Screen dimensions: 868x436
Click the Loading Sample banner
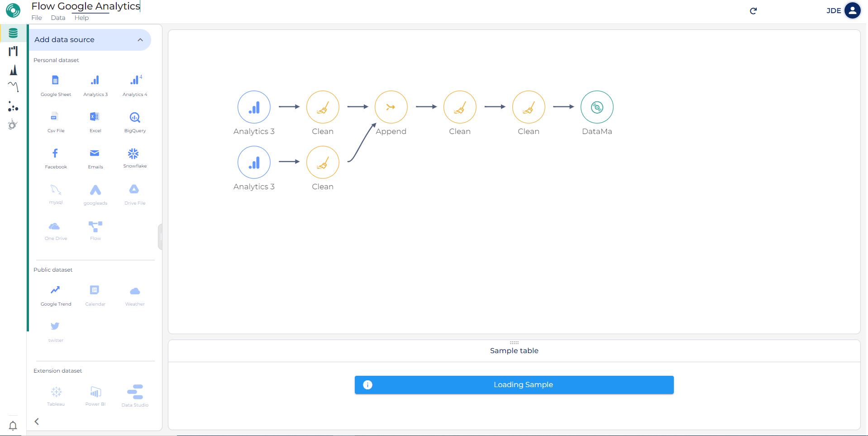click(x=514, y=385)
